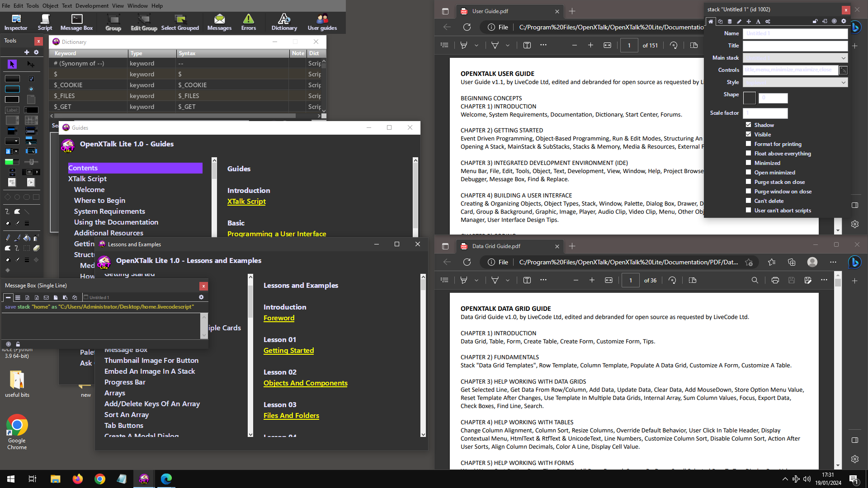Screen dimensions: 868x488
Task: Open the XTalk Script guide link
Action: [x=246, y=202]
